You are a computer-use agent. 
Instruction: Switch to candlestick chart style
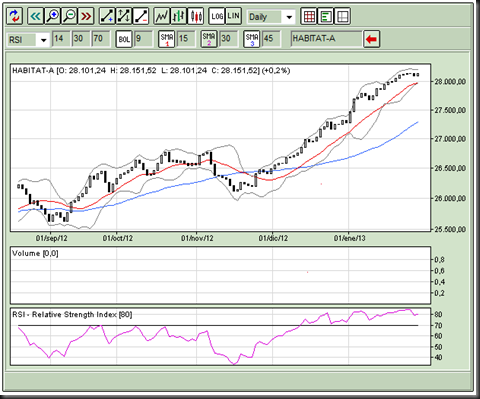tap(196, 16)
